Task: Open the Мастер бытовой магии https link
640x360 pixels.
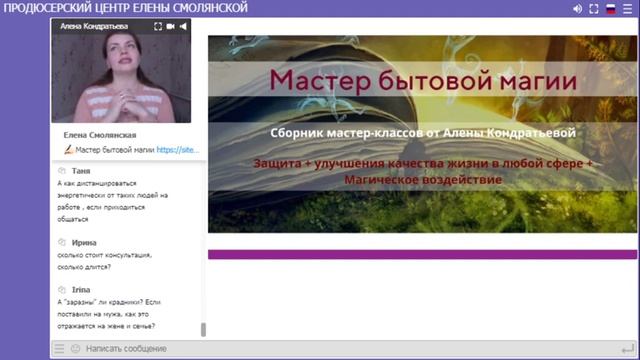Action: pyautogui.click(x=178, y=150)
